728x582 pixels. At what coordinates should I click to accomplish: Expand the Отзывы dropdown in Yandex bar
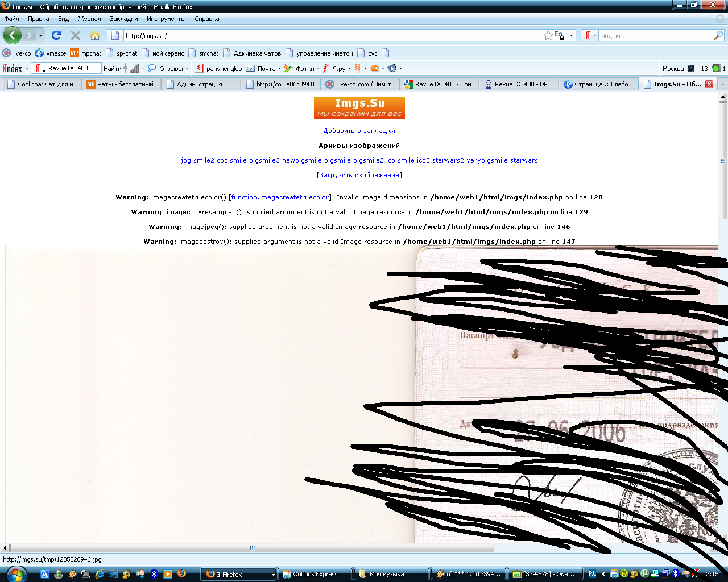187,68
